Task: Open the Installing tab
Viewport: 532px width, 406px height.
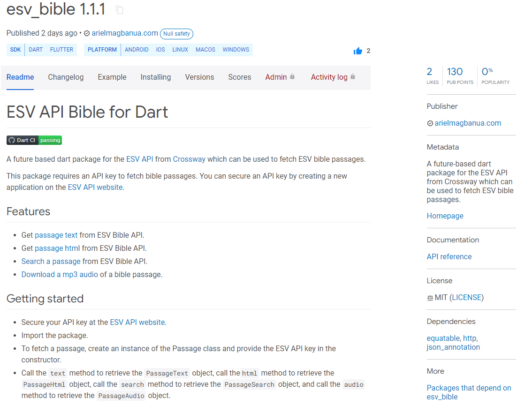Action: (156, 77)
